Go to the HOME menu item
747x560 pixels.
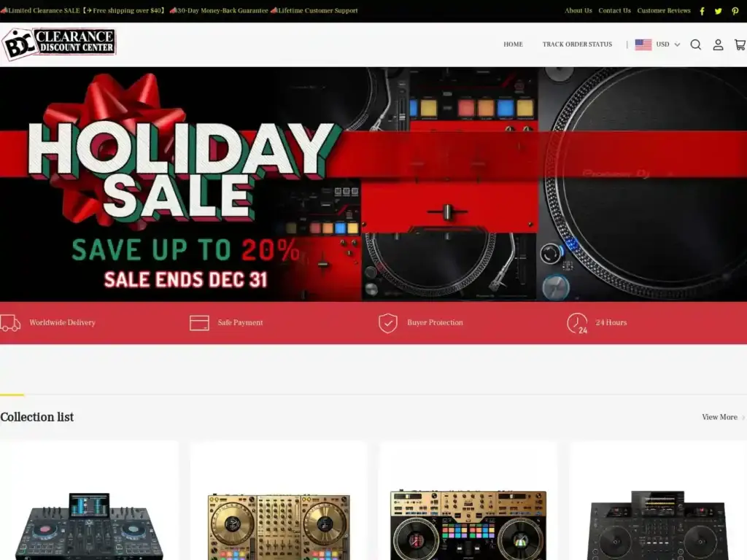pyautogui.click(x=513, y=44)
